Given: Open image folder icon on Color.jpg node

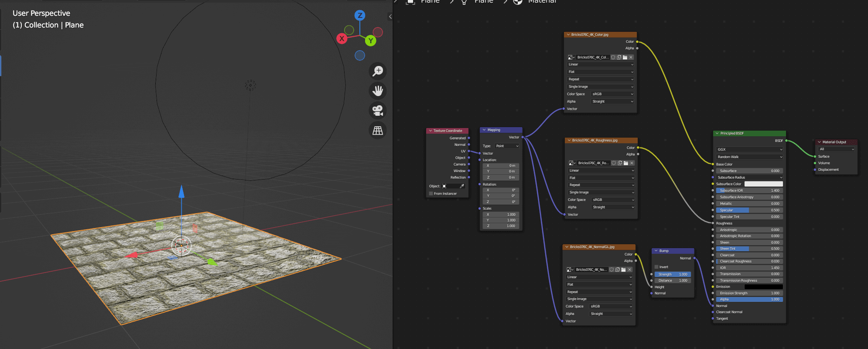Looking at the screenshot, I should pyautogui.click(x=625, y=57).
